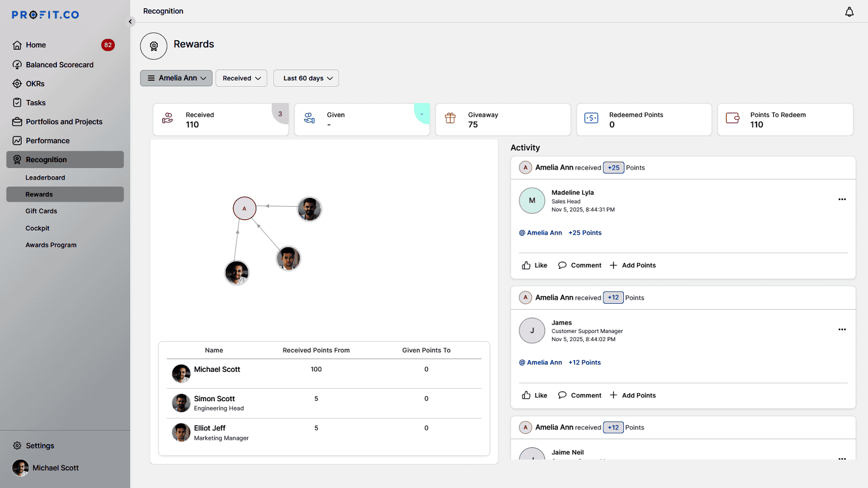The image size is (868, 488).
Task: Click the Home icon in the sidebar
Action: pyautogui.click(x=17, y=45)
